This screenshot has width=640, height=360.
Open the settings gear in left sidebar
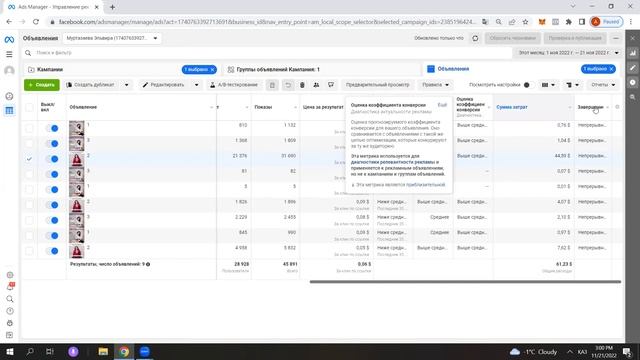coord(10,275)
